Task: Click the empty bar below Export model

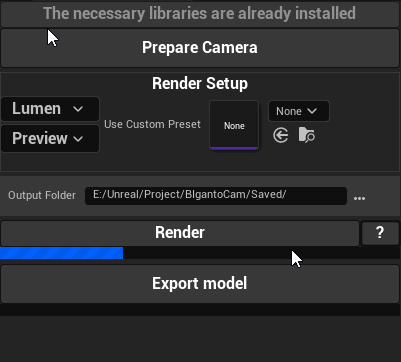Action: (x=200, y=310)
